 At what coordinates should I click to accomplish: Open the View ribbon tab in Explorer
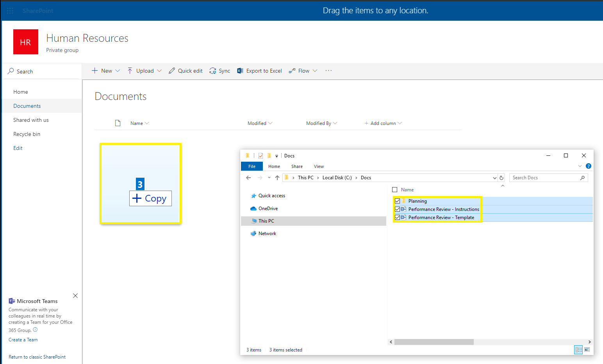tap(319, 166)
